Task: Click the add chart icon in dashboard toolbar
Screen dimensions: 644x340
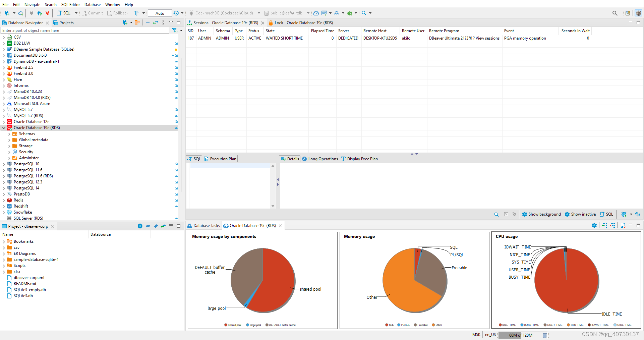Action: 605,225
